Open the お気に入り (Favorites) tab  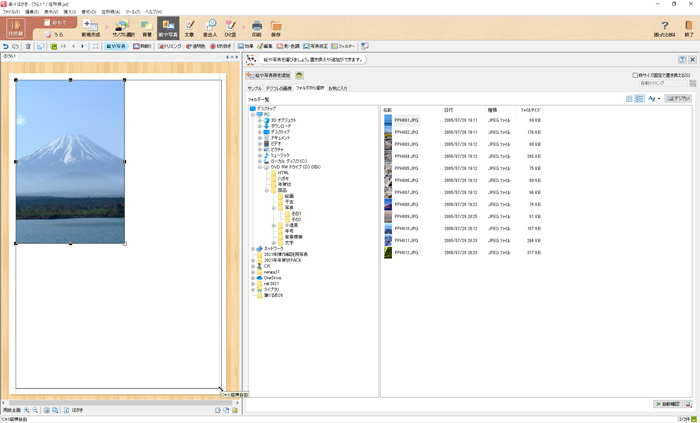click(x=338, y=88)
